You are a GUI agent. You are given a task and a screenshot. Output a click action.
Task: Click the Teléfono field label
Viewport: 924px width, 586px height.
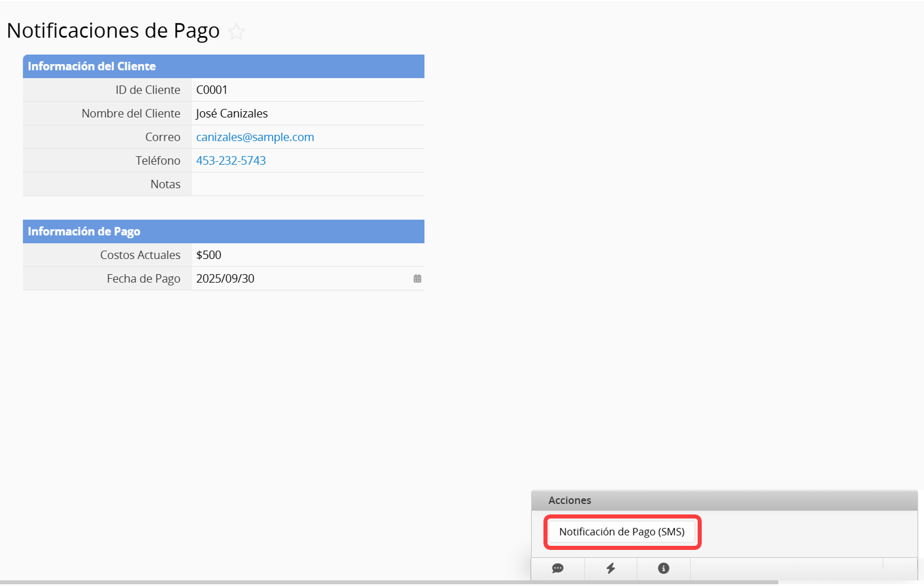point(158,161)
